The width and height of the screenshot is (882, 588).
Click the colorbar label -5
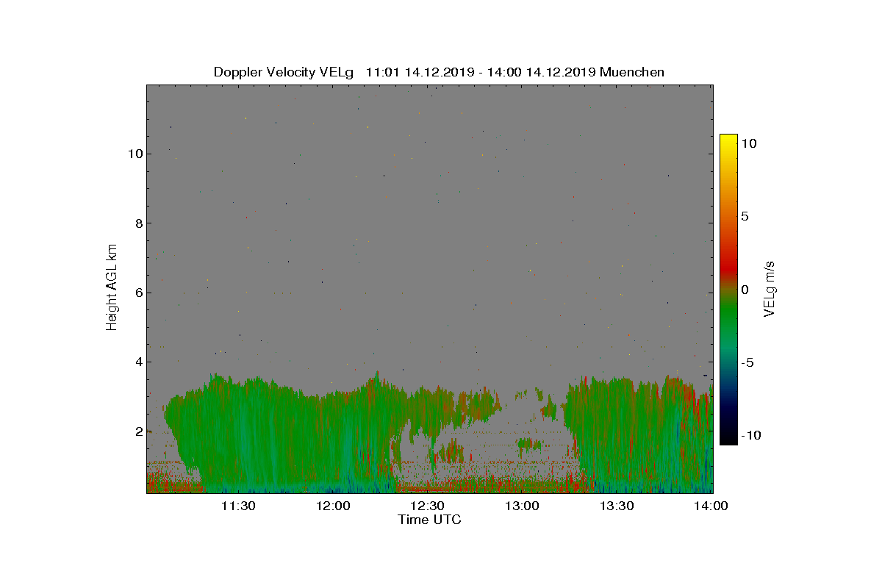(745, 362)
